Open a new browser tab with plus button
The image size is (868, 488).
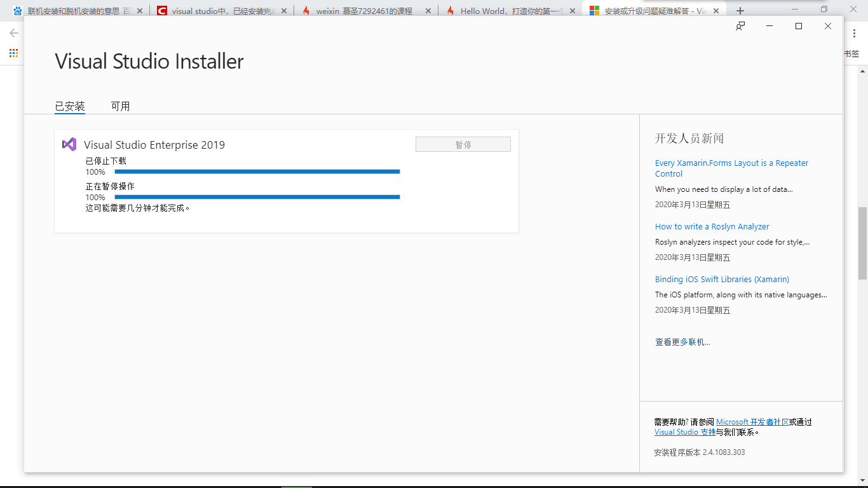(x=740, y=11)
